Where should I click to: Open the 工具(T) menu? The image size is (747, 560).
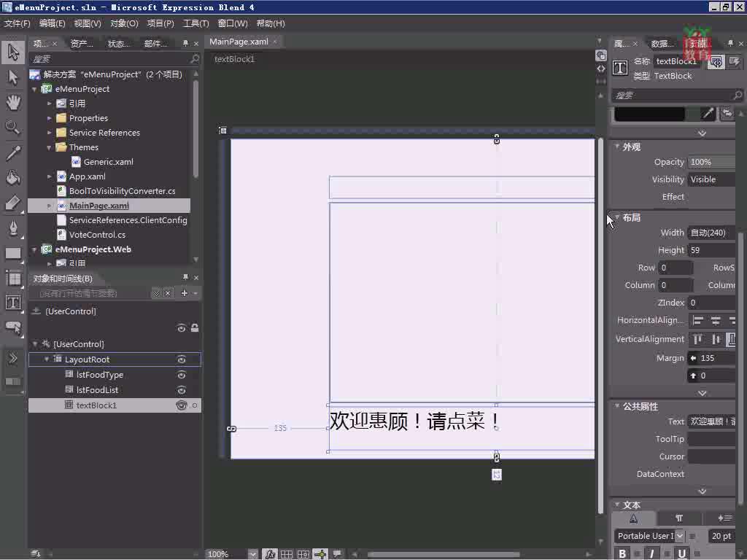point(196,23)
